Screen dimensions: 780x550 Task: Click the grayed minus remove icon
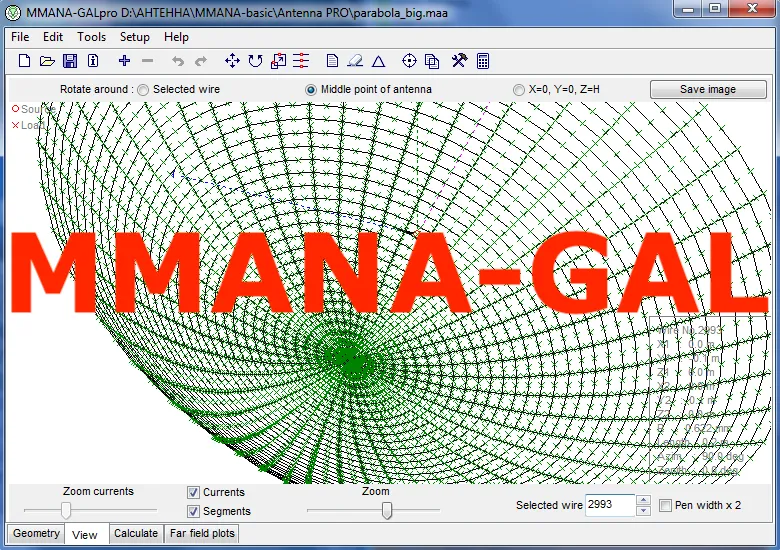pyautogui.click(x=147, y=61)
